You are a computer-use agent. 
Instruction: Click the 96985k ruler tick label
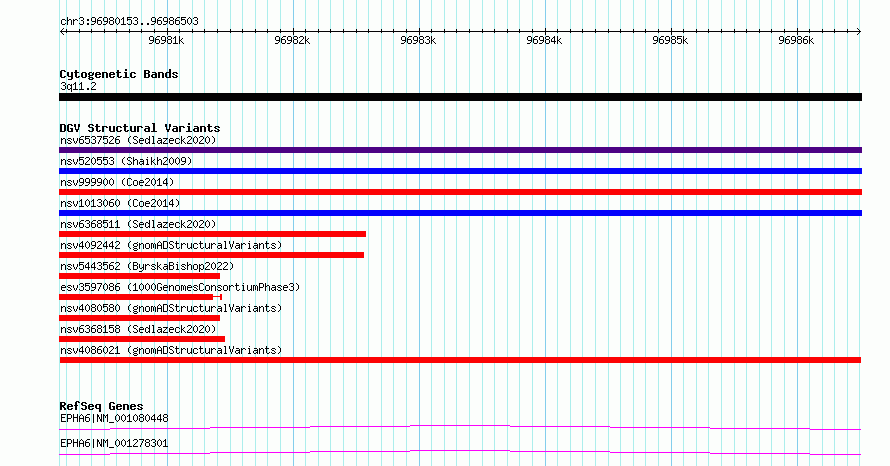point(670,40)
